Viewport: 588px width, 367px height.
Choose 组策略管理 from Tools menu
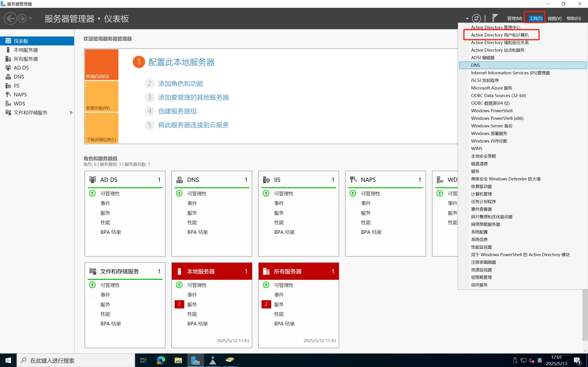523,277
